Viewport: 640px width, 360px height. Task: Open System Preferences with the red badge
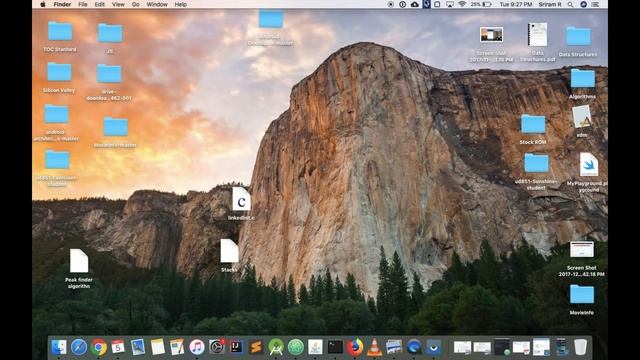tap(217, 347)
